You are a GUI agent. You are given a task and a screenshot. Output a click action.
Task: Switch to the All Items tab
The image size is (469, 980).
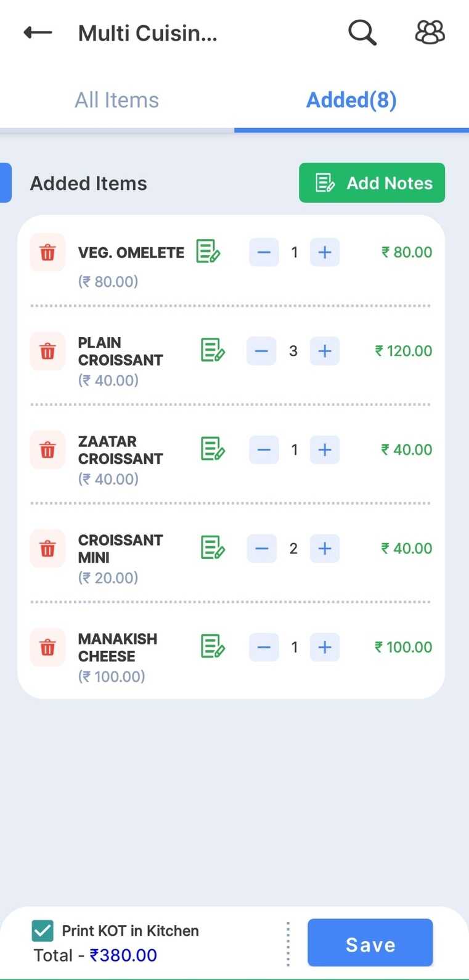[x=117, y=100]
